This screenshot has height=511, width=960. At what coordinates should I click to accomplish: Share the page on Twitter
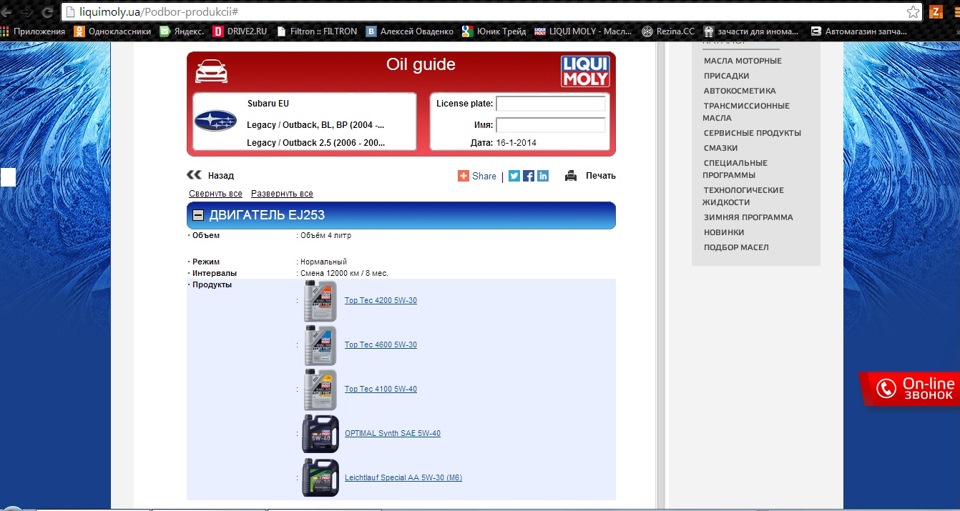(x=514, y=176)
